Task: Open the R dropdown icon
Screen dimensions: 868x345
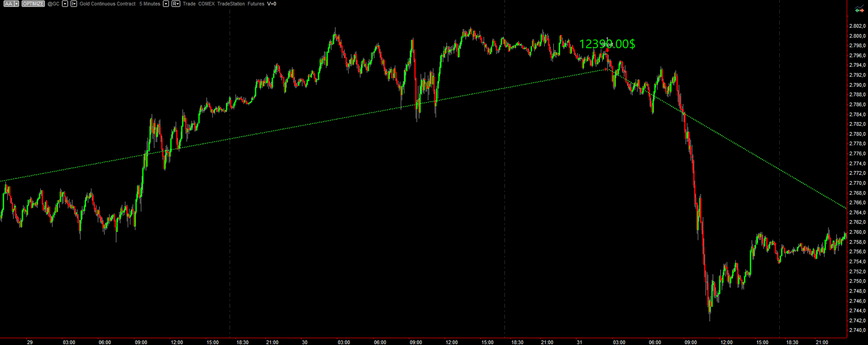Action: click(176, 4)
